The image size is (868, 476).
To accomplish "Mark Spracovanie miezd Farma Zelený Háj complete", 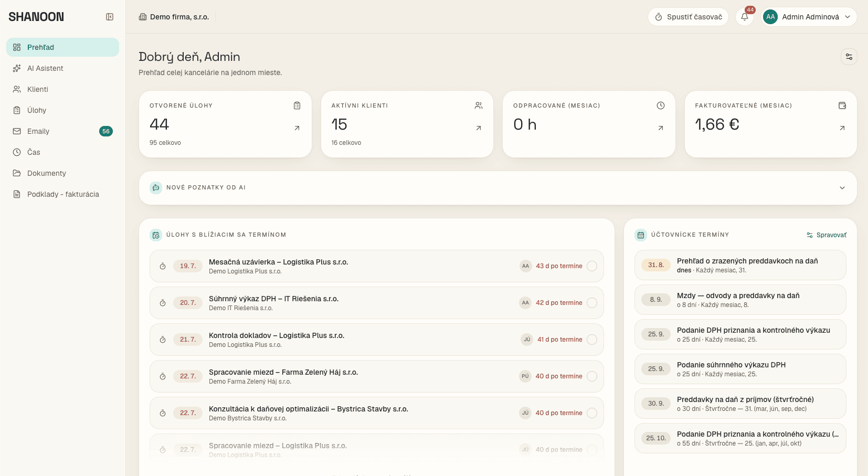I will tap(592, 376).
